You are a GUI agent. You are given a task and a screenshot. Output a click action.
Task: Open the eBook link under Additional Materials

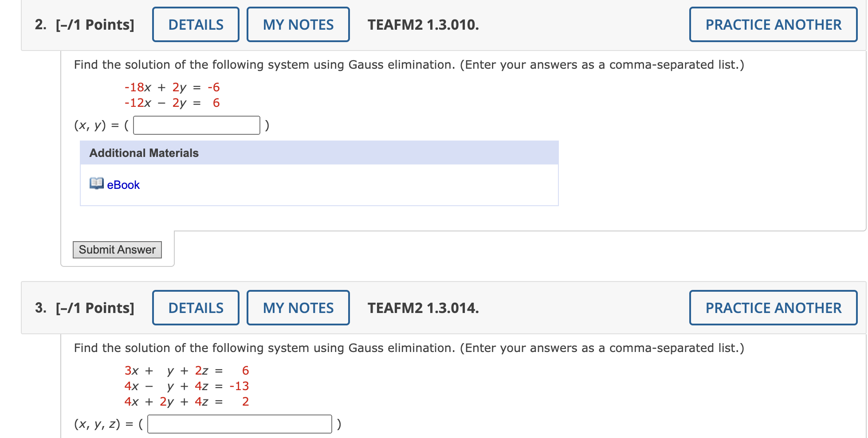click(x=122, y=184)
